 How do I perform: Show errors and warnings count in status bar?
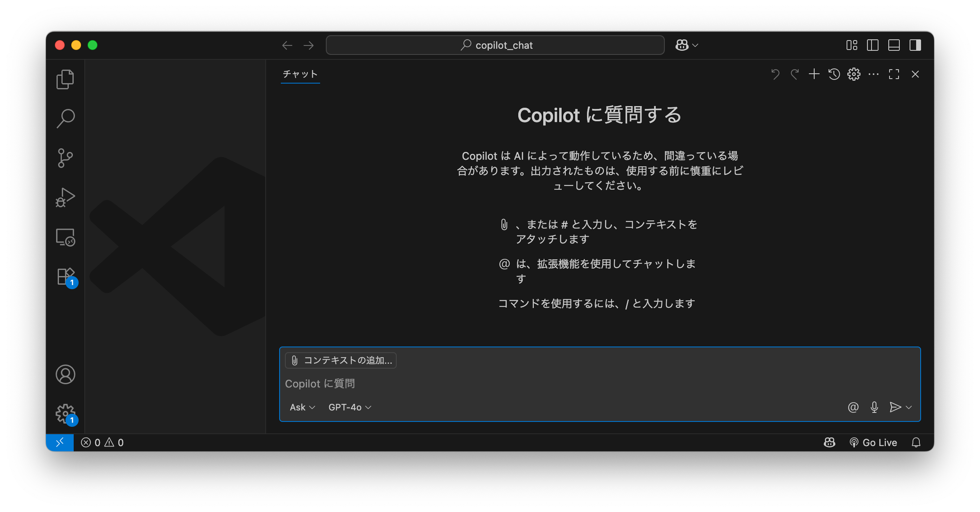pyautogui.click(x=102, y=442)
